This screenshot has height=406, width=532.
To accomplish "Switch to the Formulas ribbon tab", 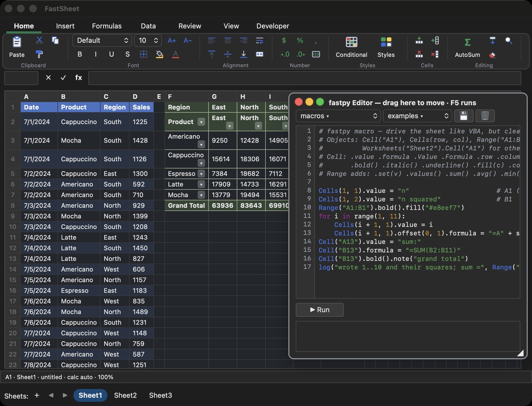I will point(107,26).
